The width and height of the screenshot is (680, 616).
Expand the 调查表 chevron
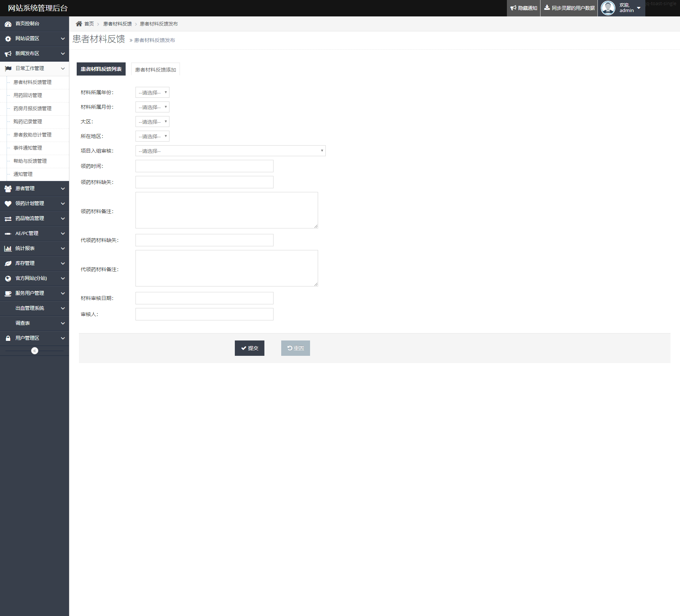63,323
